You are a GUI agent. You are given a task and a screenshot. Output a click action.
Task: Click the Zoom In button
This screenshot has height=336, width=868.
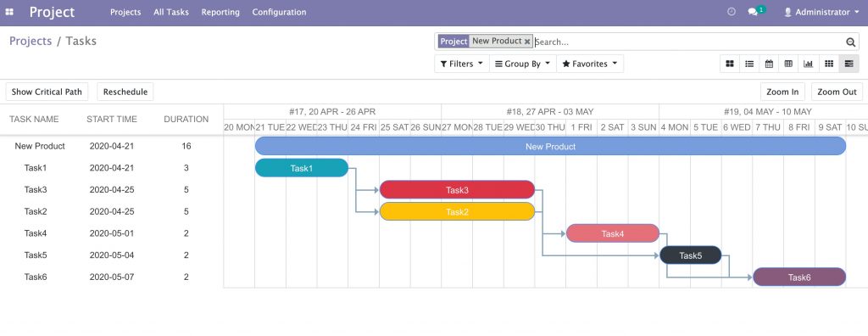782,92
